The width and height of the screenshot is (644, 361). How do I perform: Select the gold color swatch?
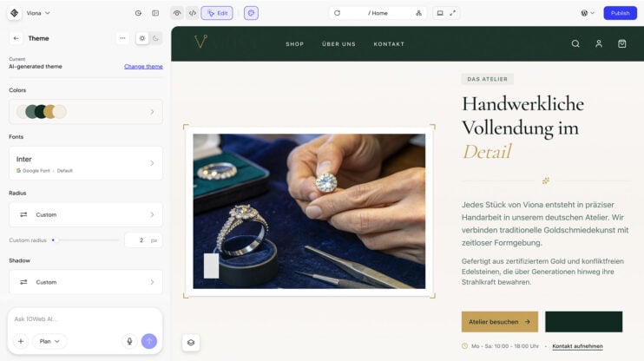pyautogui.click(x=49, y=112)
